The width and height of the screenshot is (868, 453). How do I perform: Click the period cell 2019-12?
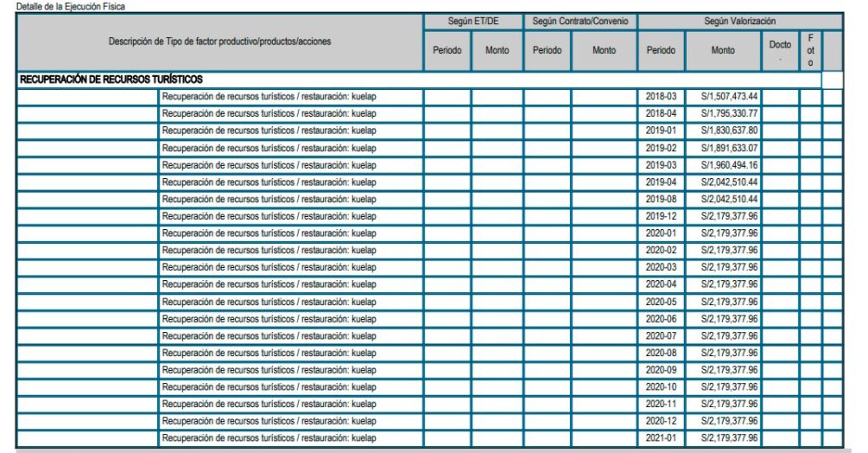pos(661,215)
